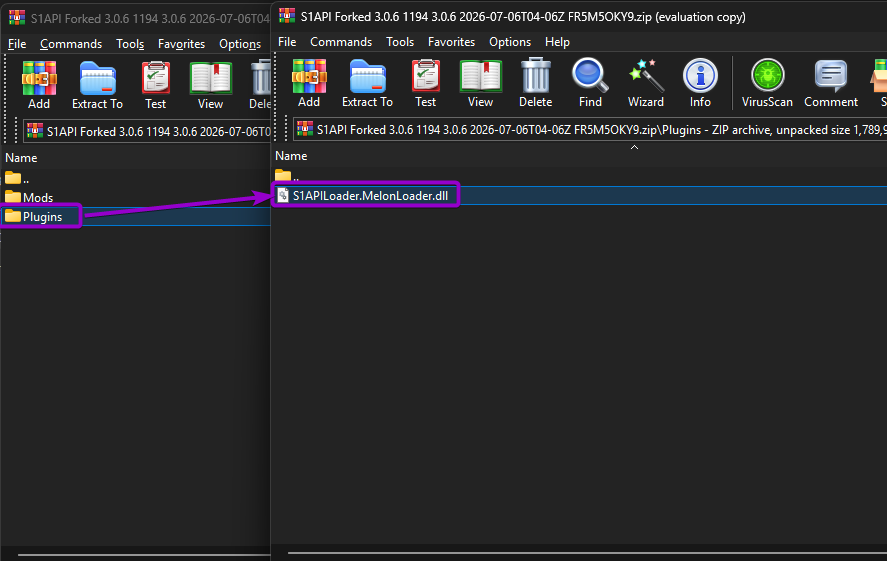Screen dimensions: 887x561
Task: Click Add icon in back-left WinRAR window
Action: 39,85
